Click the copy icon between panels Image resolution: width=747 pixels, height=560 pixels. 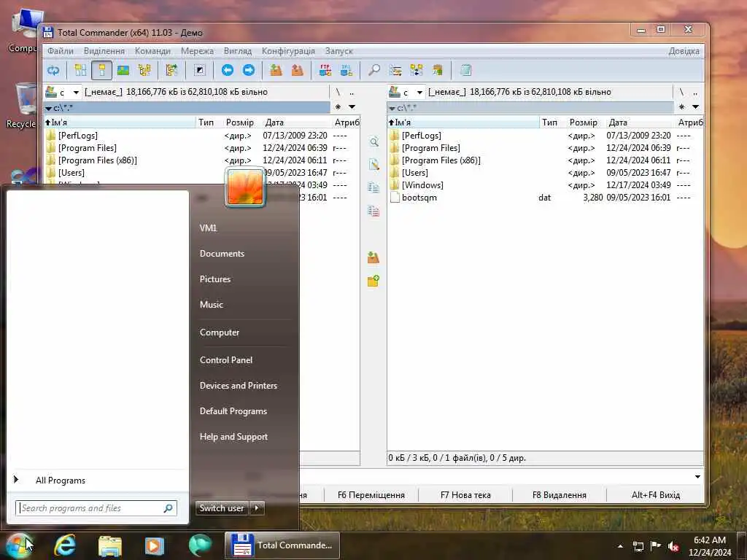(374, 187)
